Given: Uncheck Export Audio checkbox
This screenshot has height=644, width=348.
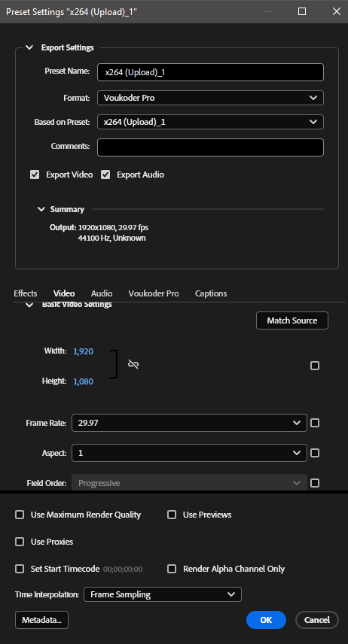Looking at the screenshot, I should pos(105,175).
